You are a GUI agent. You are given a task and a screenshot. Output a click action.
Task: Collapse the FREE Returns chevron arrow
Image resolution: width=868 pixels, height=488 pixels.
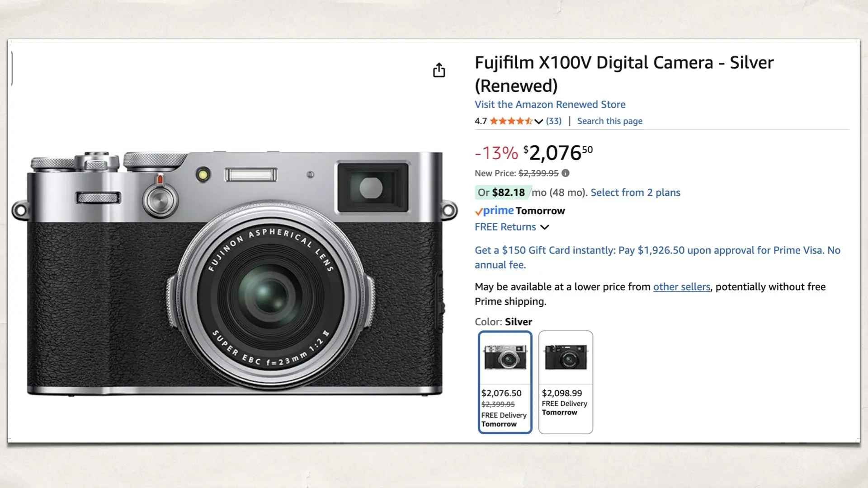pos(545,227)
